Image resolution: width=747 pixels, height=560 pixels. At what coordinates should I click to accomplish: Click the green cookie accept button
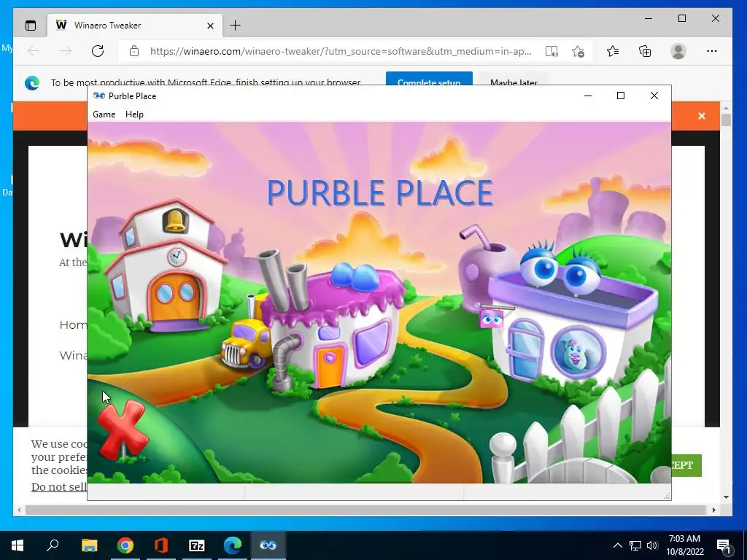click(x=686, y=465)
